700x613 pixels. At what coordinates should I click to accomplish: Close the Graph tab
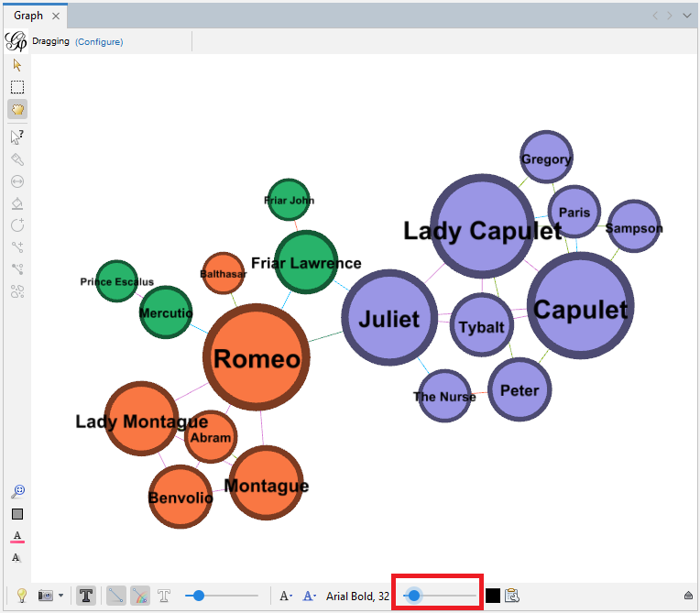coord(56,16)
